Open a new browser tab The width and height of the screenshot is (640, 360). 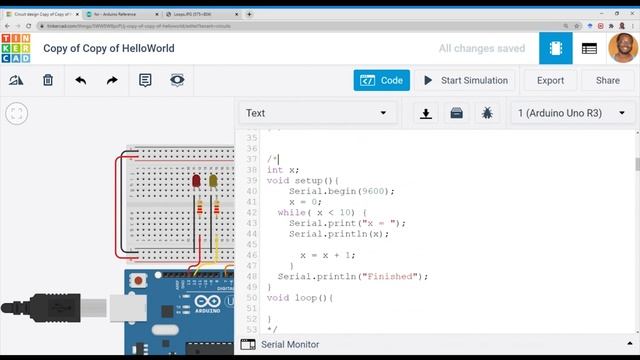pos(249,14)
